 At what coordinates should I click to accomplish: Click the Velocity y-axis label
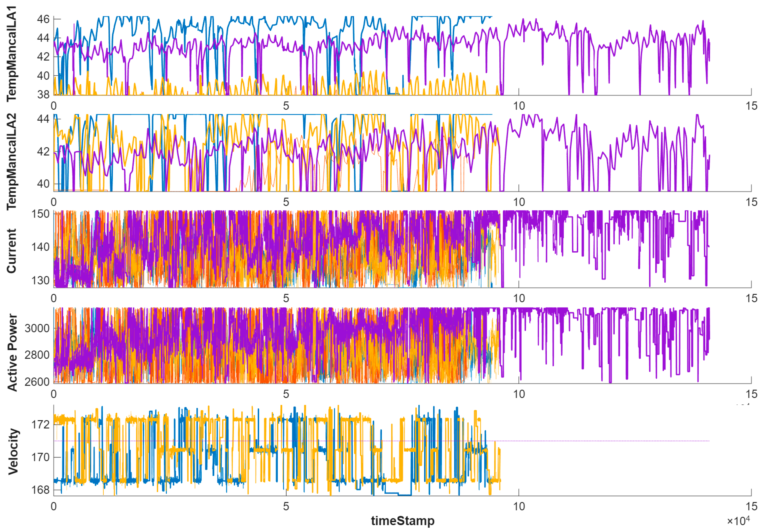[x=13, y=451]
